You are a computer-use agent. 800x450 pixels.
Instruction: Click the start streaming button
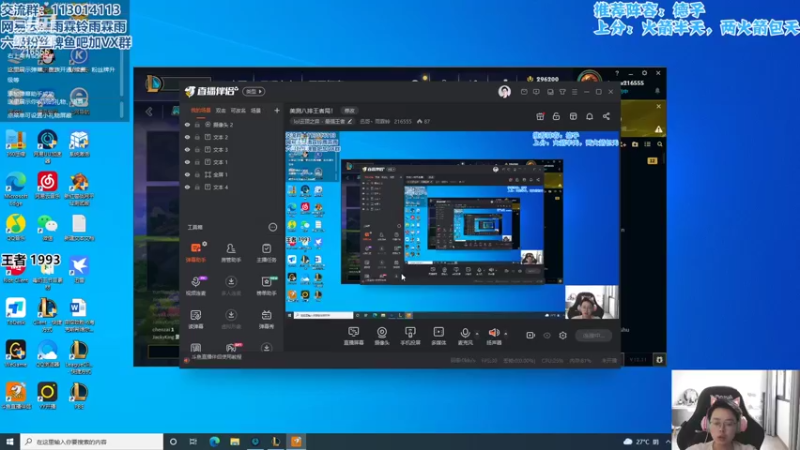coord(594,335)
